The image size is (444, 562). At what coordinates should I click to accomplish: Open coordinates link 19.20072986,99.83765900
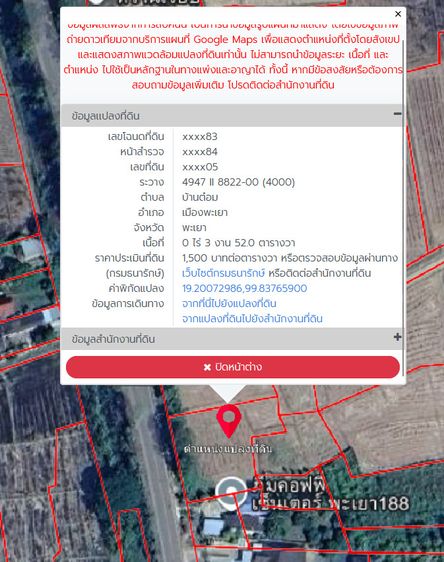[244, 289]
